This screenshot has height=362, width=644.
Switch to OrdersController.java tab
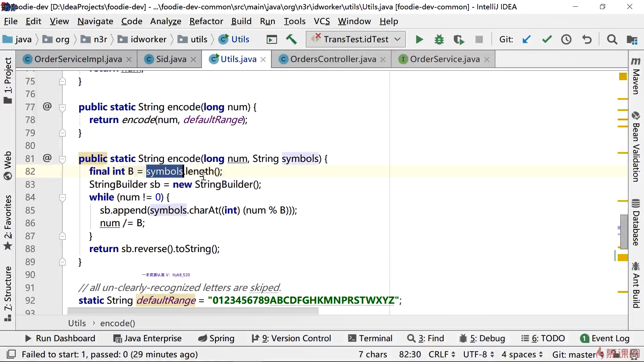point(333,59)
